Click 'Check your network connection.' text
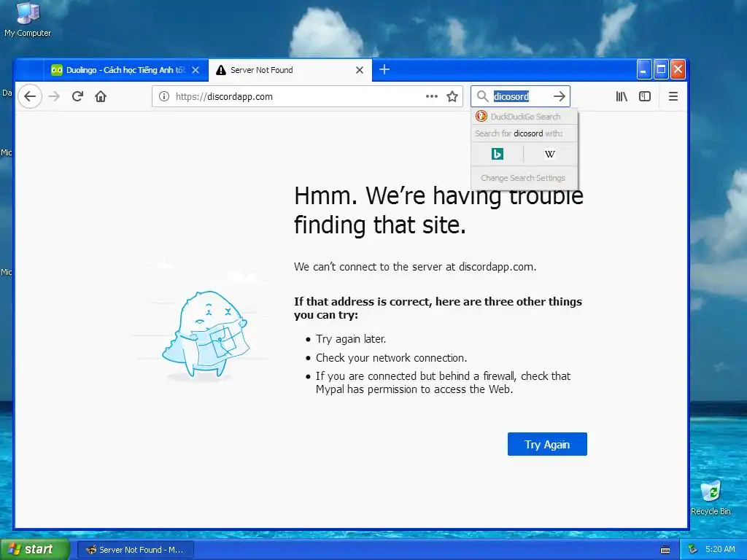The image size is (747, 560). pyautogui.click(x=391, y=358)
